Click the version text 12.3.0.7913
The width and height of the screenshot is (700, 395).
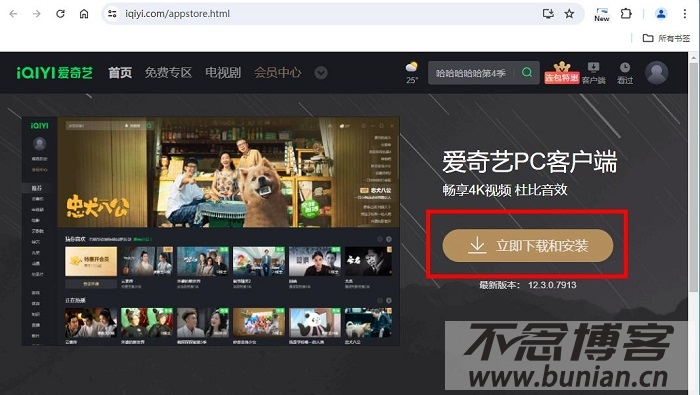(x=552, y=285)
